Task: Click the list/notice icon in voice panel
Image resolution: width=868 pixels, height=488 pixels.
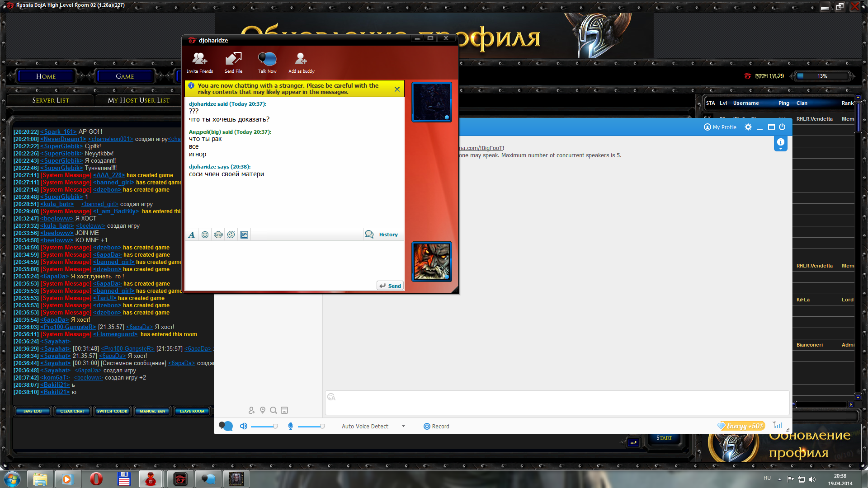Action: point(284,410)
